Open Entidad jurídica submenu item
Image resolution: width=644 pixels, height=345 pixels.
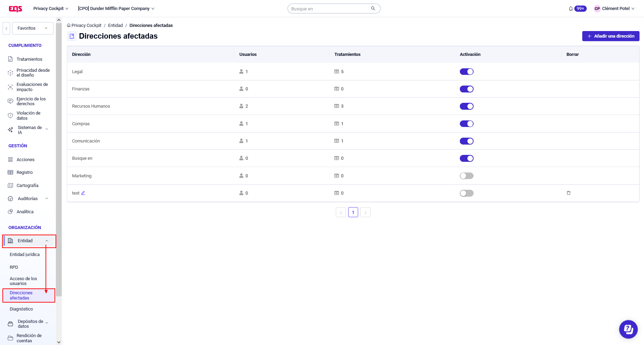(24, 255)
